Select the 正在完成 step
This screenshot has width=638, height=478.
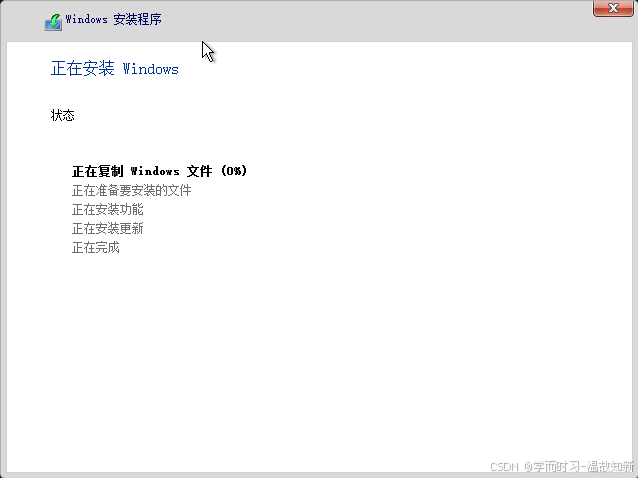(96, 248)
